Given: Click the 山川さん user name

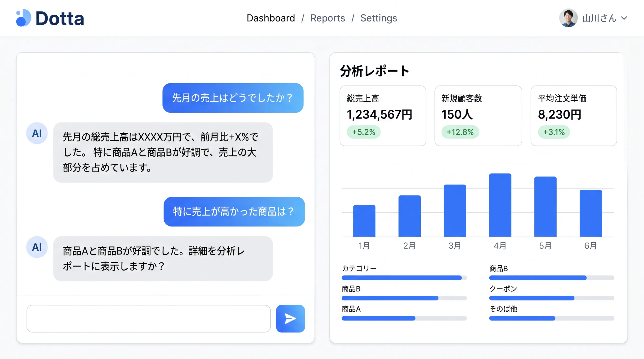Looking at the screenshot, I should (x=599, y=18).
